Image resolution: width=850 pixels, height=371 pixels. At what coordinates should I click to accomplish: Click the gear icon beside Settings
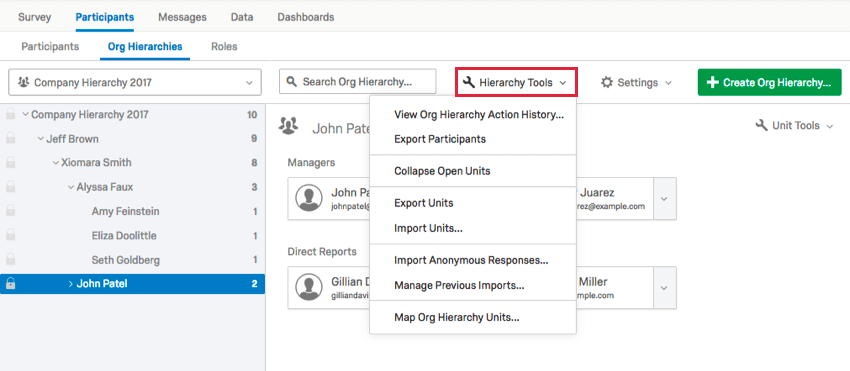(x=607, y=82)
